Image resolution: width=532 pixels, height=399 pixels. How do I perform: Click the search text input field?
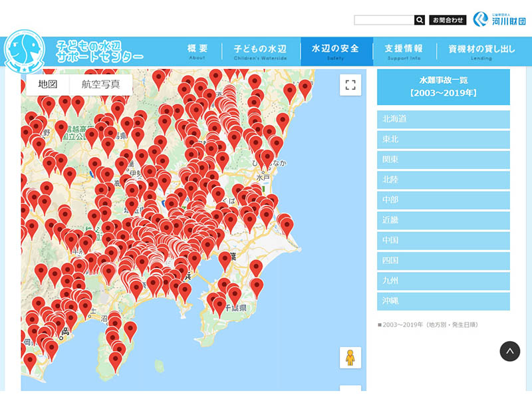pos(384,20)
